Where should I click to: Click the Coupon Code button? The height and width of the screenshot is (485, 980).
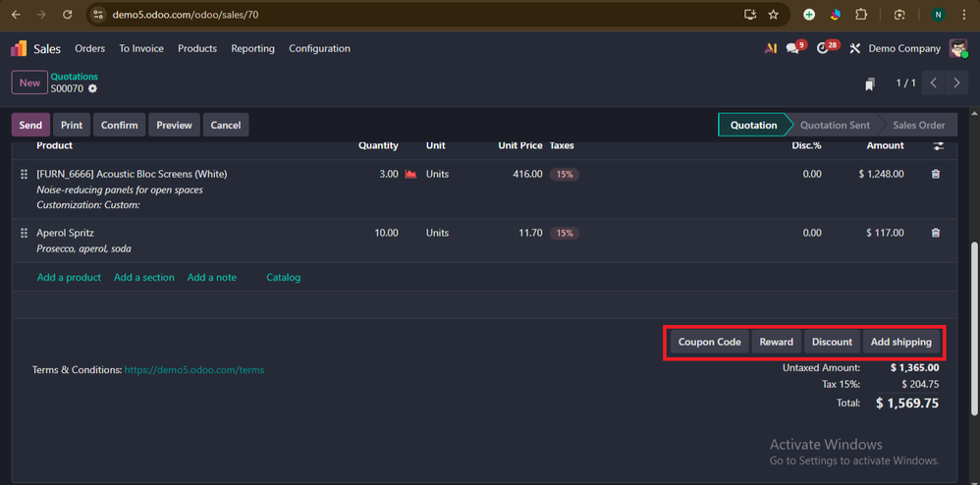point(709,342)
